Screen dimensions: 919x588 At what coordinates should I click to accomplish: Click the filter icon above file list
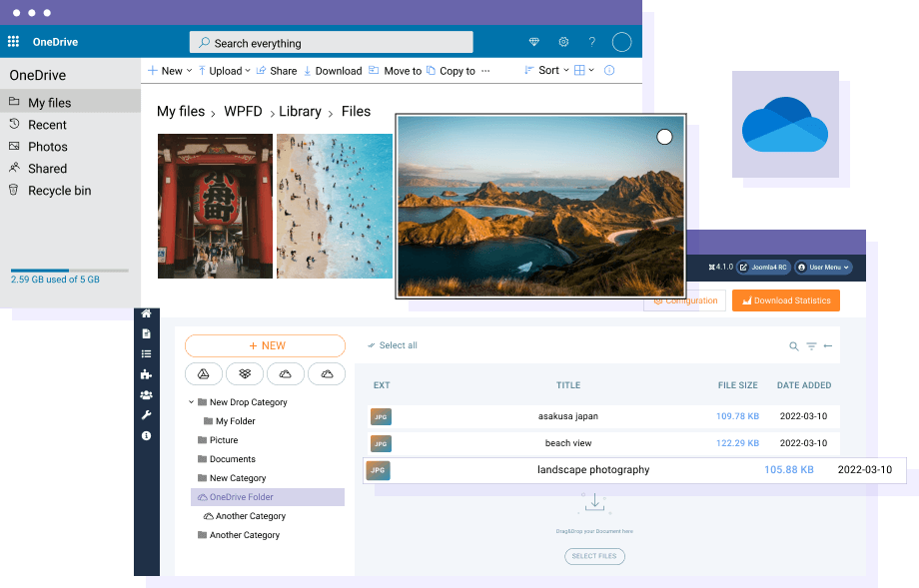[x=811, y=346]
